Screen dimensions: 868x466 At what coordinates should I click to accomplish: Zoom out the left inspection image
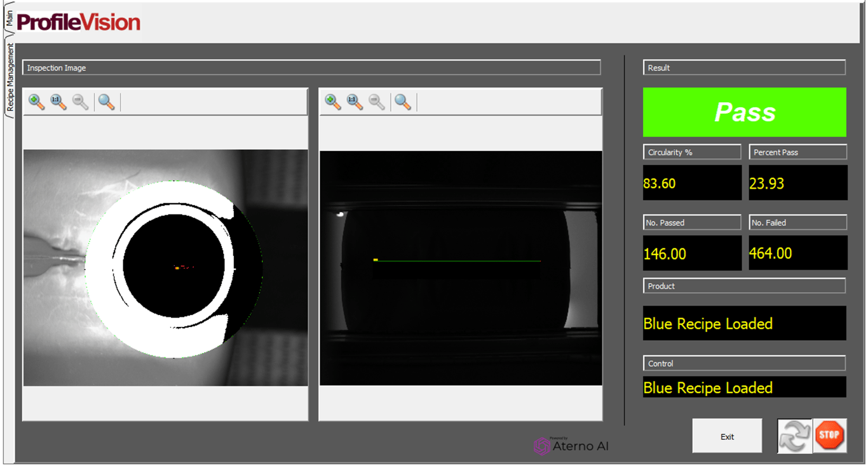pos(80,102)
